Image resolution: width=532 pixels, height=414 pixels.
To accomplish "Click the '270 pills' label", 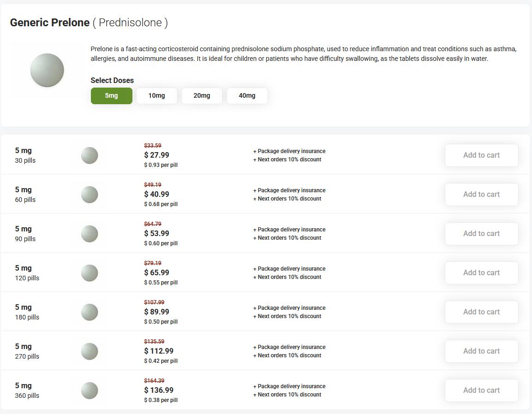I will point(27,356).
